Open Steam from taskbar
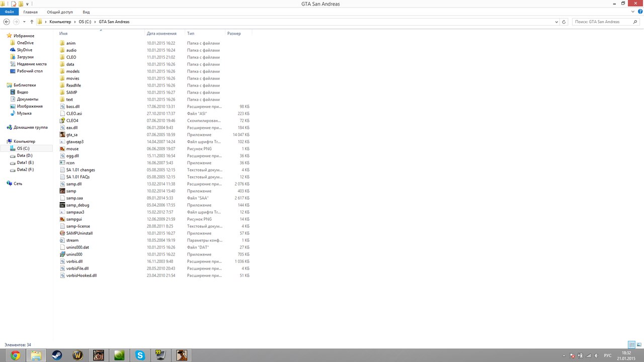The width and height of the screenshot is (644, 362). click(57, 355)
